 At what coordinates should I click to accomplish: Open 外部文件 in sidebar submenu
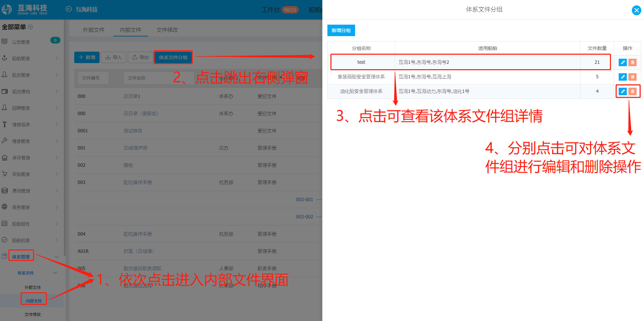pyautogui.click(x=33, y=288)
